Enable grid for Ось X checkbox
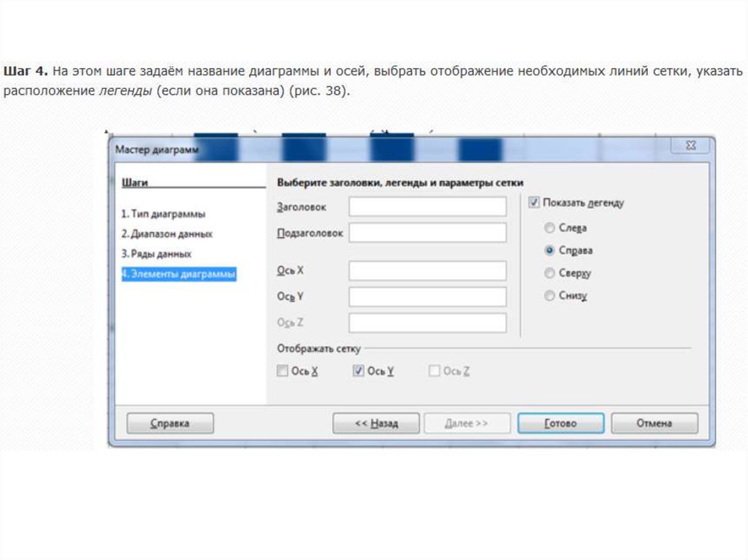The height and width of the screenshot is (560, 748). click(x=283, y=371)
